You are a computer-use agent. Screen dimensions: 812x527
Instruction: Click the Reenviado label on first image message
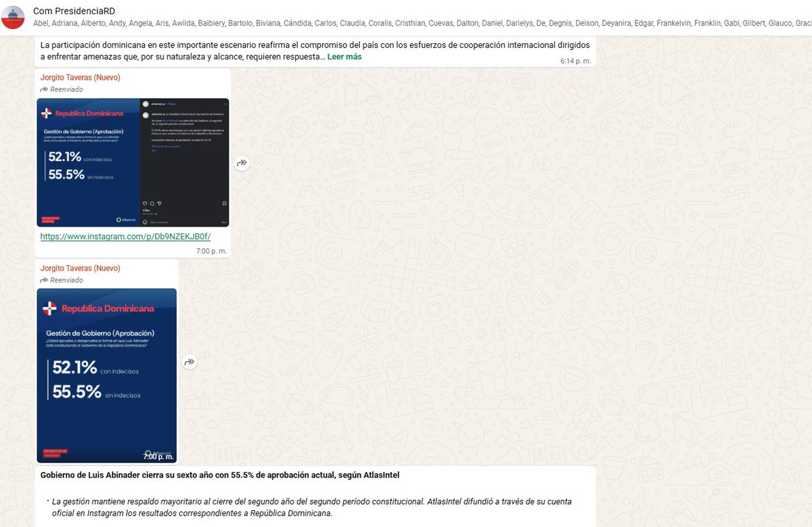62,89
